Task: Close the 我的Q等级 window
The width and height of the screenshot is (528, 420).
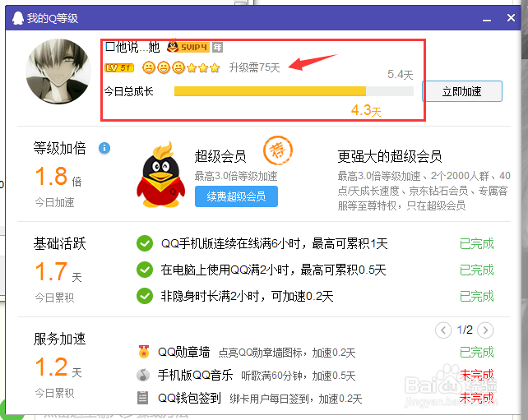Action: point(511,17)
